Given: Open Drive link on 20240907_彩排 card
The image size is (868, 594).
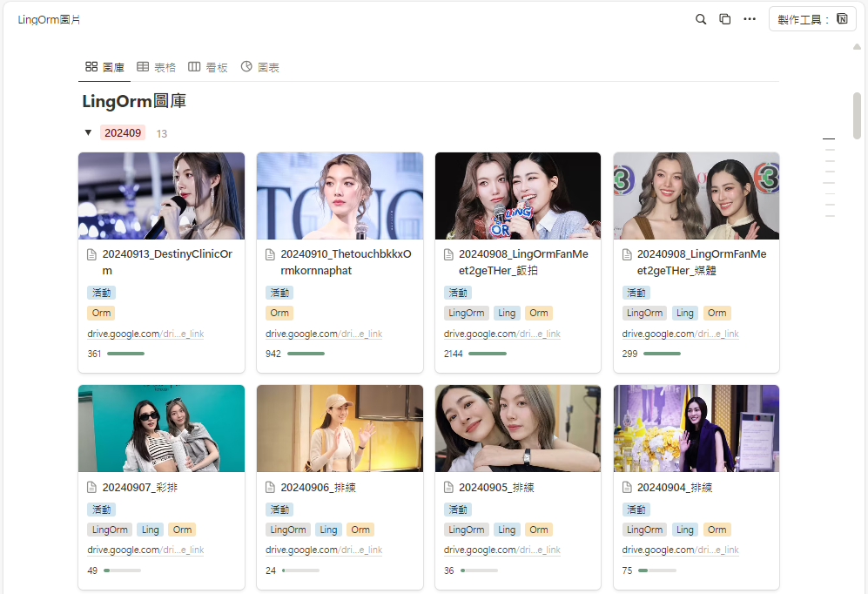Looking at the screenshot, I should click(145, 550).
